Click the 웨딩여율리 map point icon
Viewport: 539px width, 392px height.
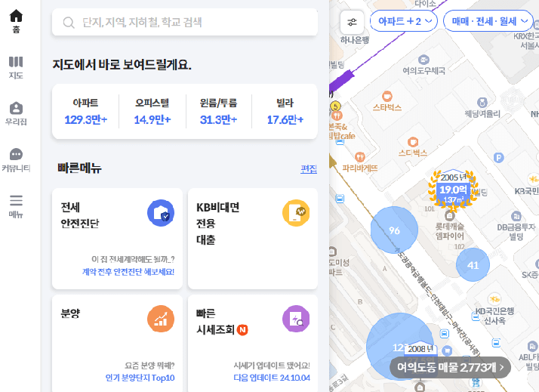click(x=482, y=103)
